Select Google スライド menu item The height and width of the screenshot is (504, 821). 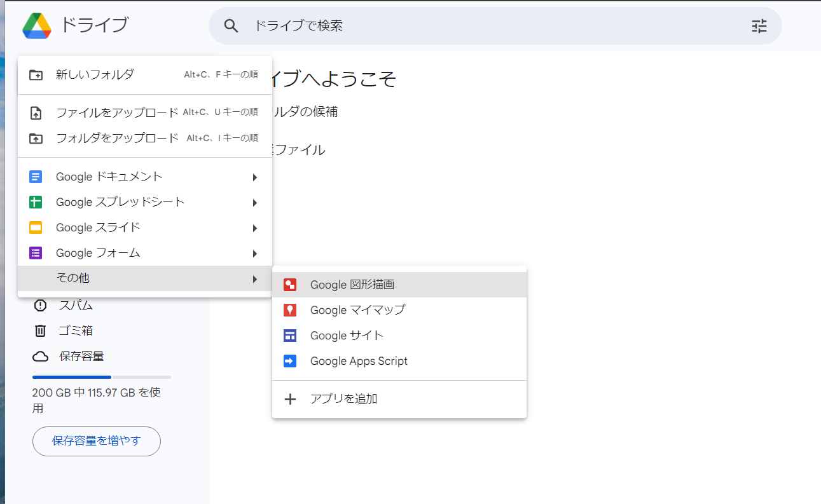coord(145,228)
